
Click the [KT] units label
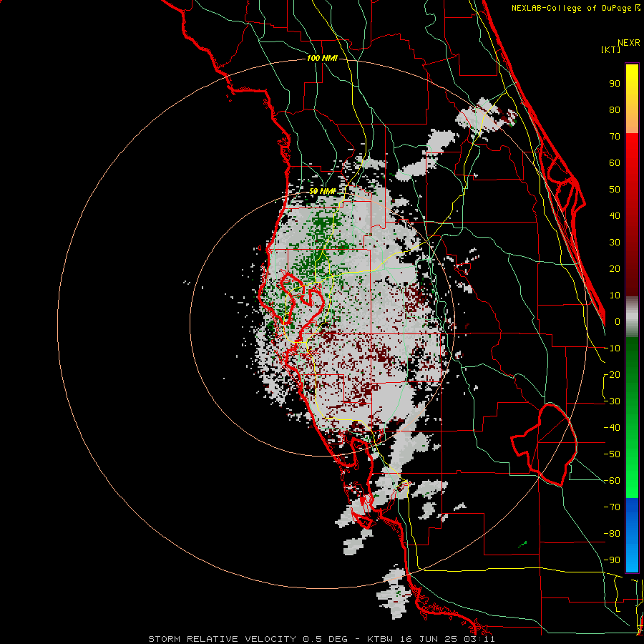point(610,49)
